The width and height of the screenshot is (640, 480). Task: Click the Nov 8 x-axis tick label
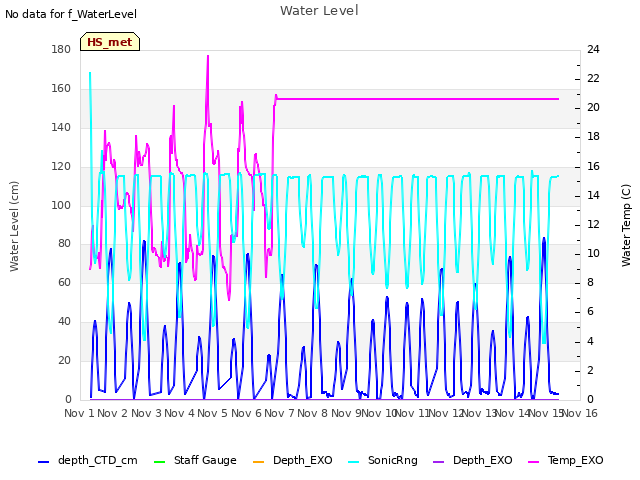coord(312,413)
